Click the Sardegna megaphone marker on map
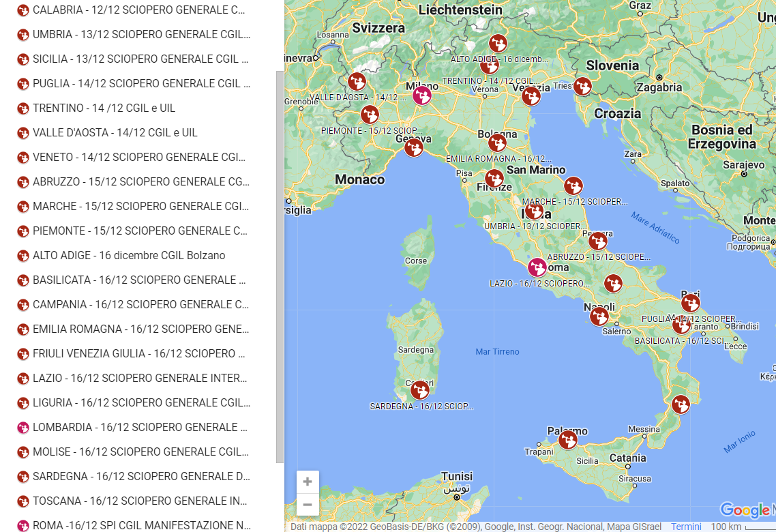 [x=420, y=390]
